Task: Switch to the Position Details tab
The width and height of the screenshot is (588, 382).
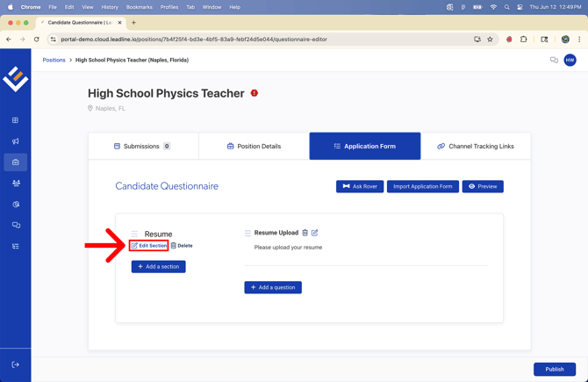Action: coord(254,147)
